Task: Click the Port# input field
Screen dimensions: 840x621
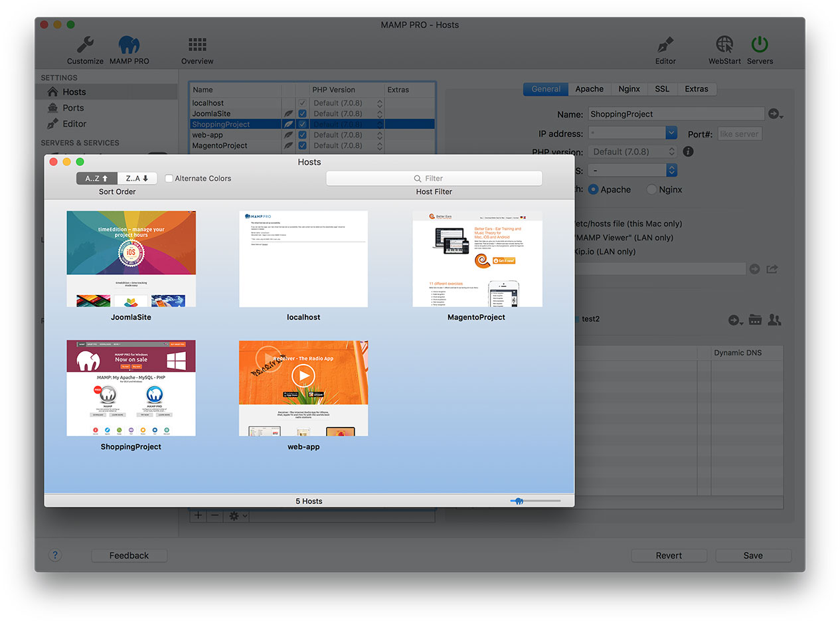Action: pyautogui.click(x=740, y=133)
